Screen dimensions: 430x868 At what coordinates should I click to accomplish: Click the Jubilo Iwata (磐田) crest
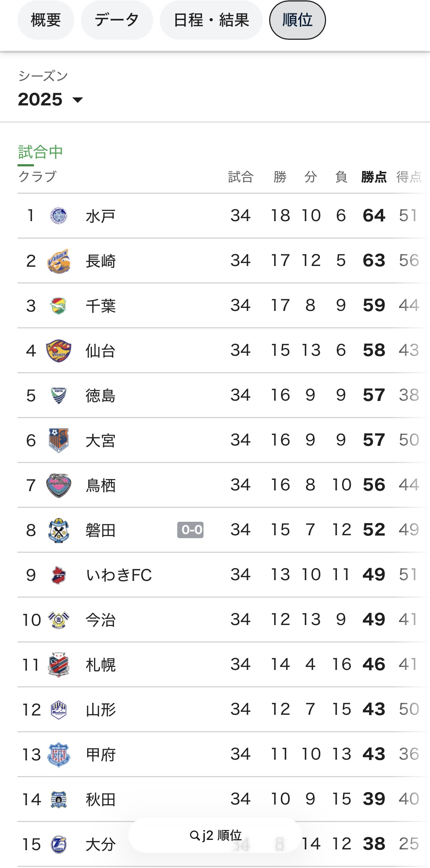(x=58, y=530)
